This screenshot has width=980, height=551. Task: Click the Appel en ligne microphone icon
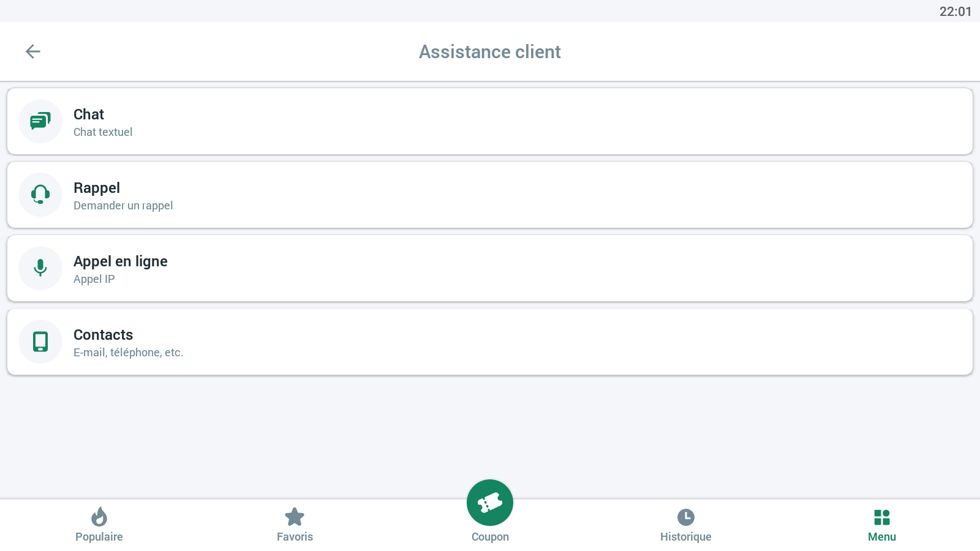[40, 268]
